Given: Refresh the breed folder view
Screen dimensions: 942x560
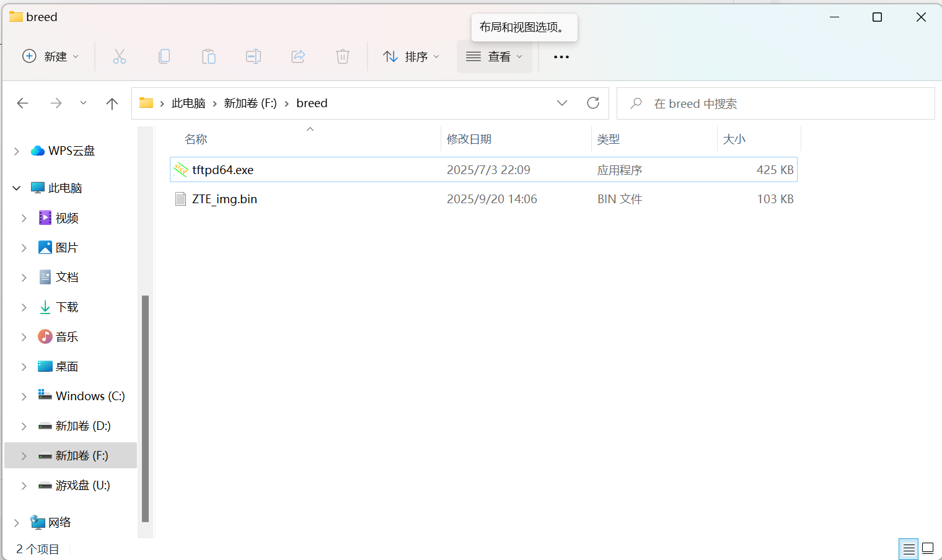Looking at the screenshot, I should point(593,103).
